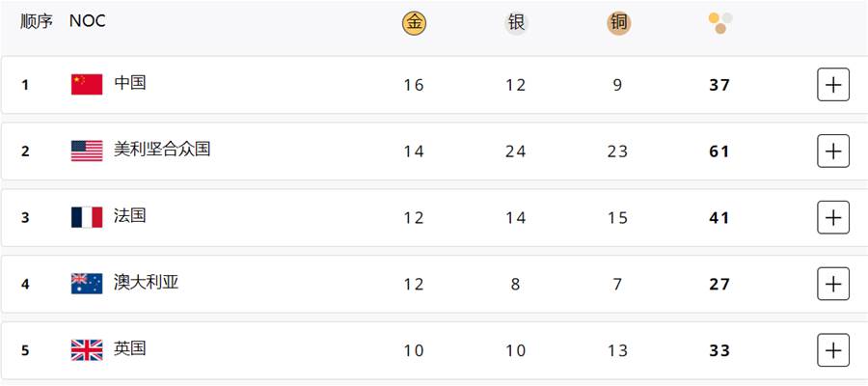
Task: Click the bronze medal column icon
Action: (618, 23)
